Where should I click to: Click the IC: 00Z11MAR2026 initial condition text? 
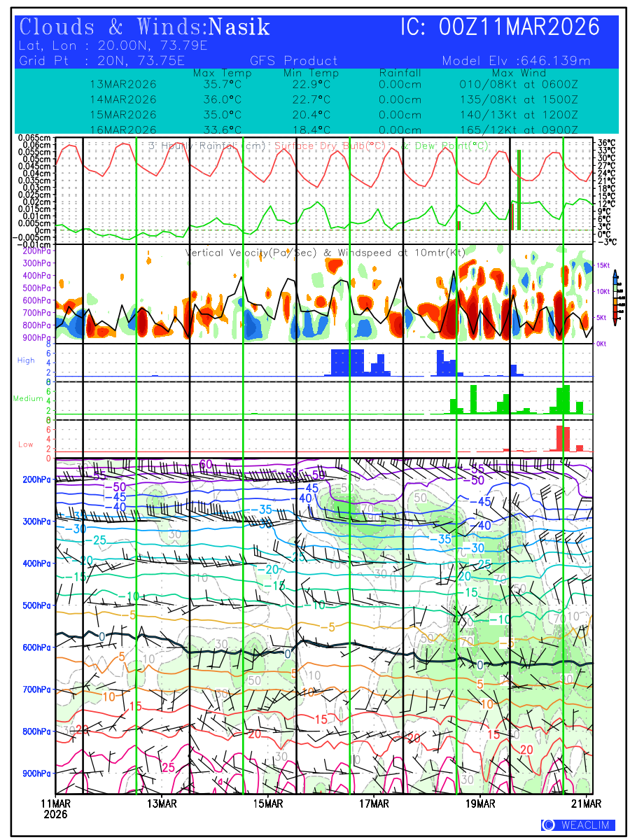point(500,27)
